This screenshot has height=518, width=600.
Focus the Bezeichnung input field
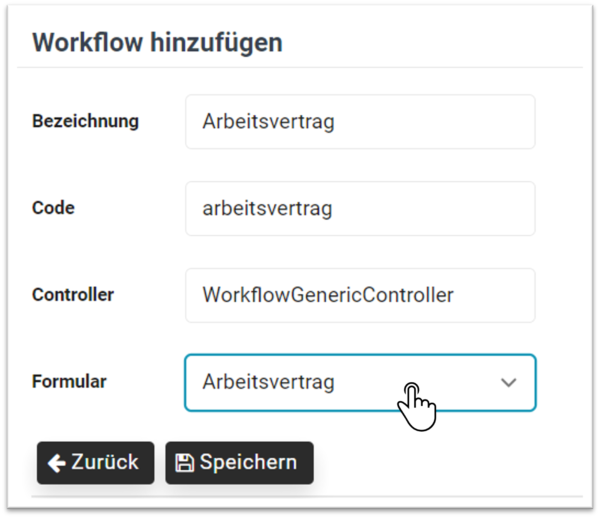pyautogui.click(x=360, y=122)
